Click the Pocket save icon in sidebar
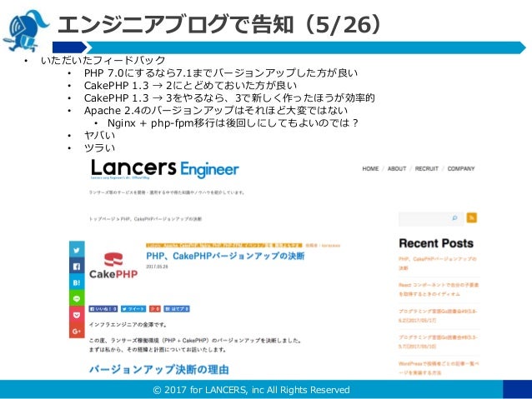This screenshot has width=532, height=399. pyautogui.click(x=77, y=315)
